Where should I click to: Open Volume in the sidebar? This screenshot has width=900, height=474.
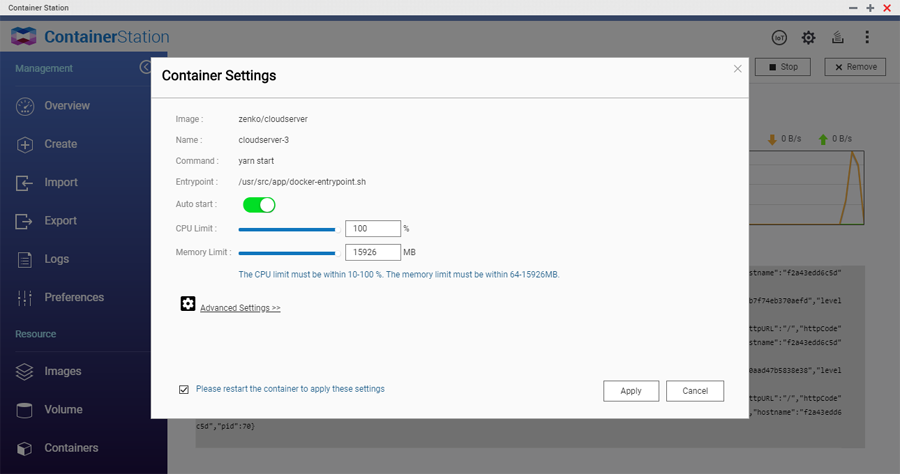tap(63, 410)
